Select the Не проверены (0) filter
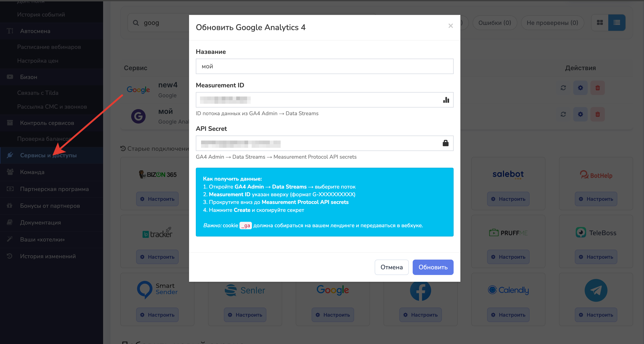The image size is (644, 344). (x=552, y=23)
